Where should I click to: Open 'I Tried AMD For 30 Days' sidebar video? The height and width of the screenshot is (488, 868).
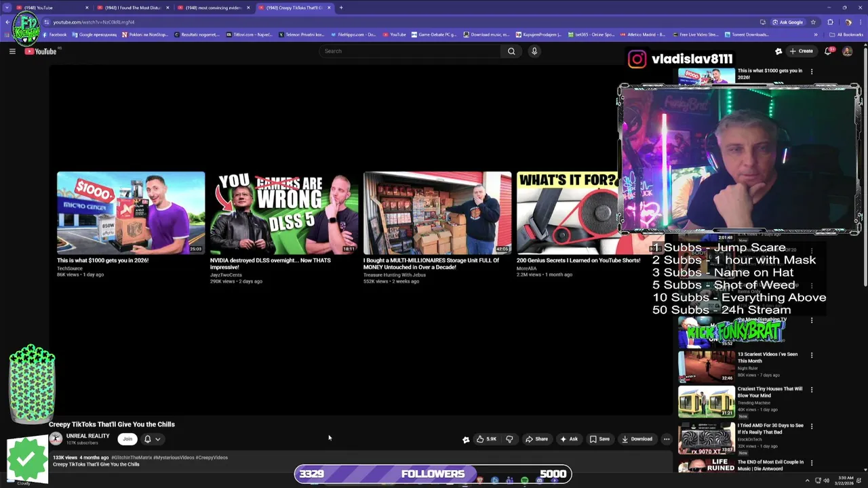point(707,438)
